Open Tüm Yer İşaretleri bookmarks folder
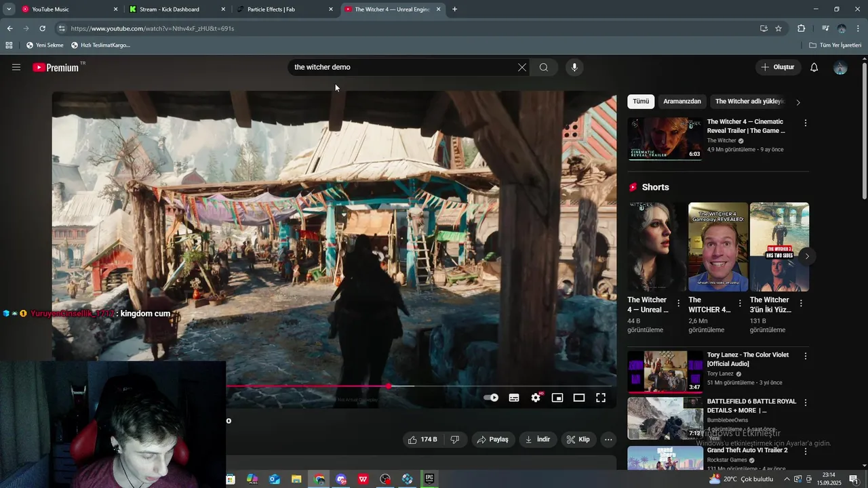Screen dimensions: 868x488 pyautogui.click(x=835, y=45)
